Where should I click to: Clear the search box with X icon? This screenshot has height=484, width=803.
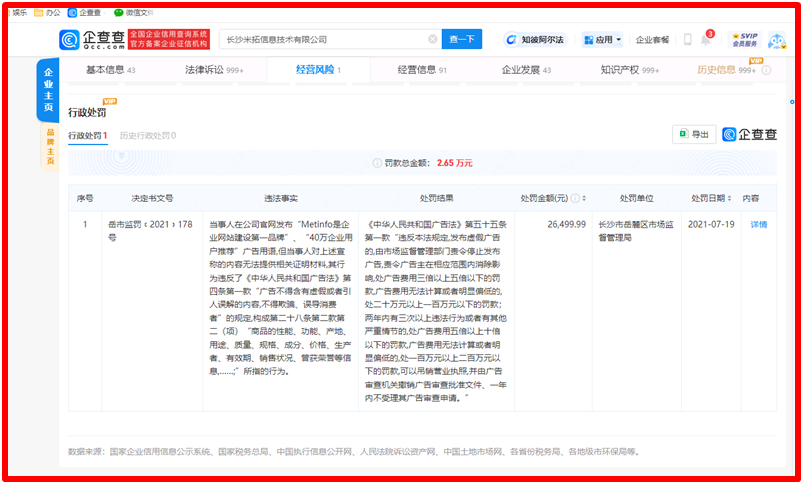coord(432,40)
